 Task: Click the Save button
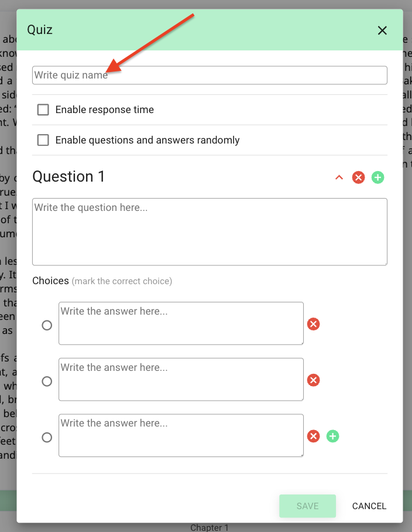pyautogui.click(x=307, y=506)
